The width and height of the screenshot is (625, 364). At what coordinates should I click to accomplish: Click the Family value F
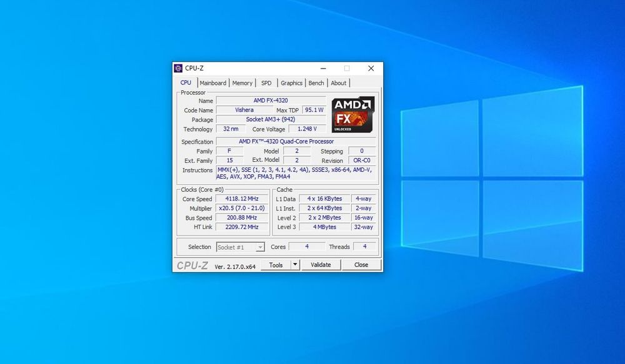coord(229,151)
